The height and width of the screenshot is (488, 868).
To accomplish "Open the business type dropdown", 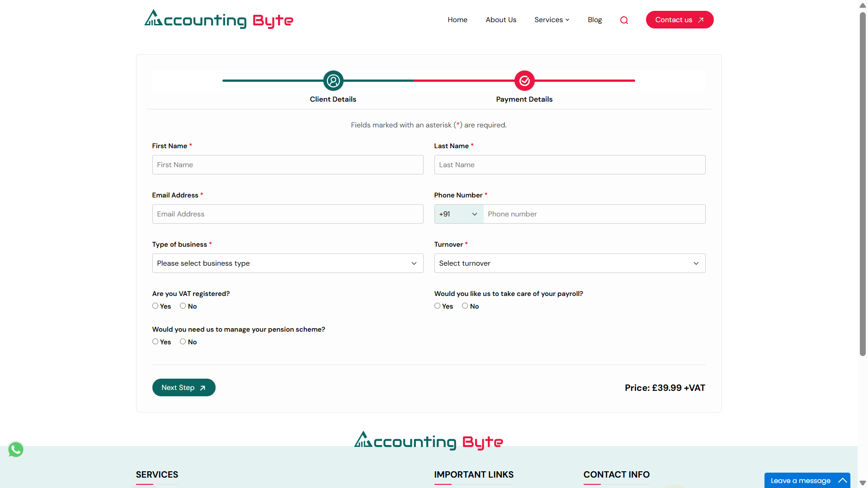I will click(288, 263).
